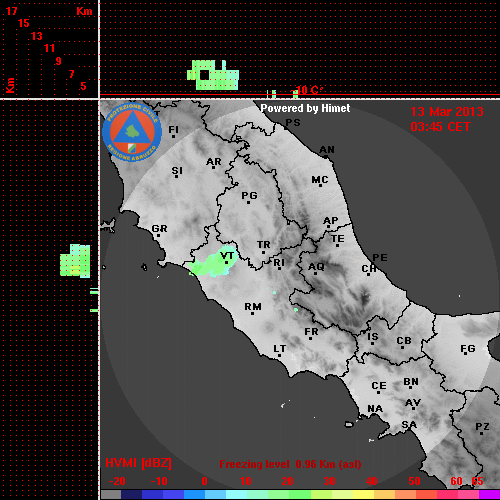Click the yellow swatch under the 40 dBZ mark

(x=363, y=494)
